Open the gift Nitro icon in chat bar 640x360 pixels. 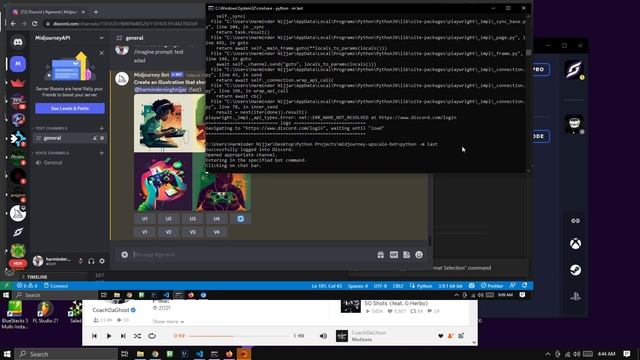(x=380, y=255)
